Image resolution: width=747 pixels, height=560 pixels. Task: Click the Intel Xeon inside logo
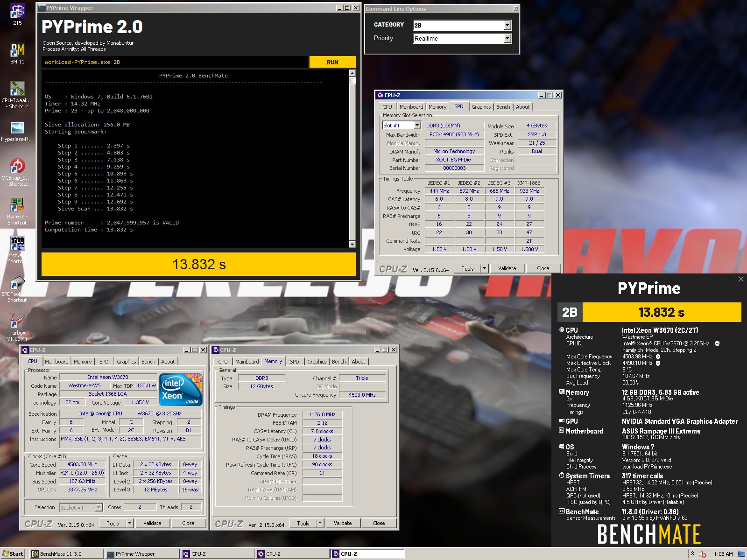click(x=181, y=389)
